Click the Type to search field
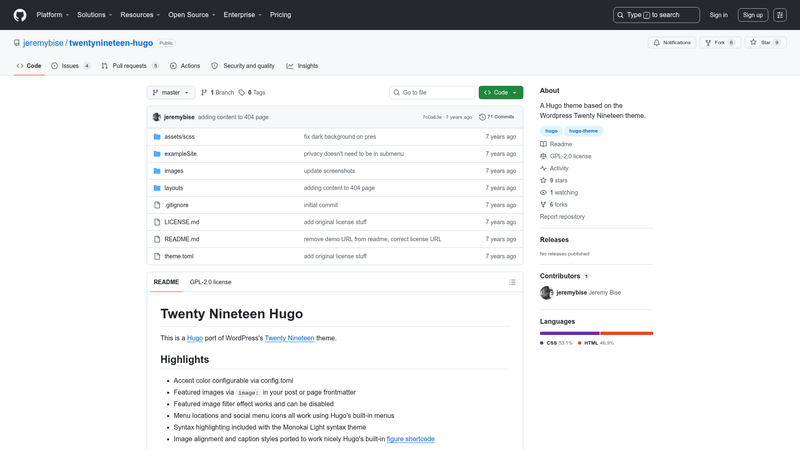The height and width of the screenshot is (450, 800). (x=656, y=15)
